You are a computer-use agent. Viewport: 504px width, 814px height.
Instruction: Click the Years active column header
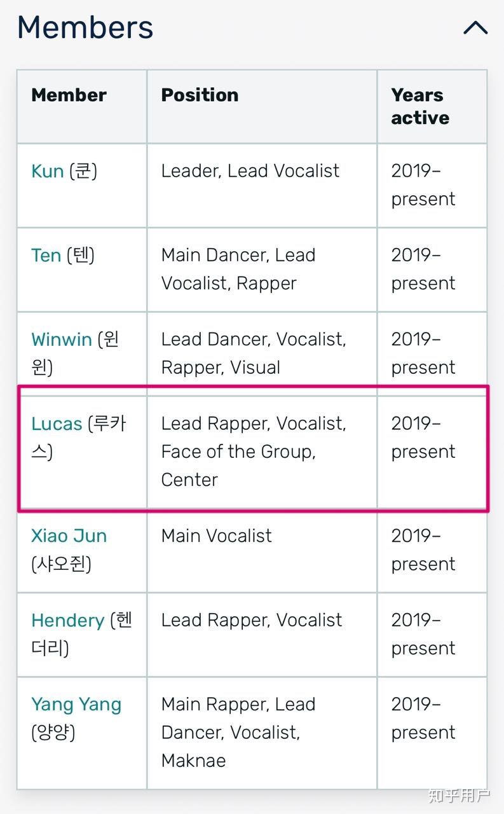[x=420, y=106]
